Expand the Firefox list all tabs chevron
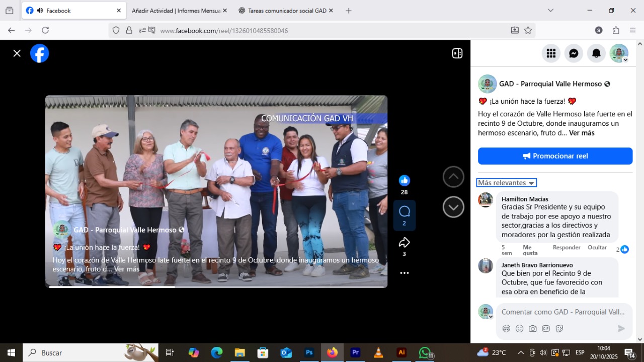Image resolution: width=644 pixels, height=362 pixels. pyautogui.click(x=550, y=11)
